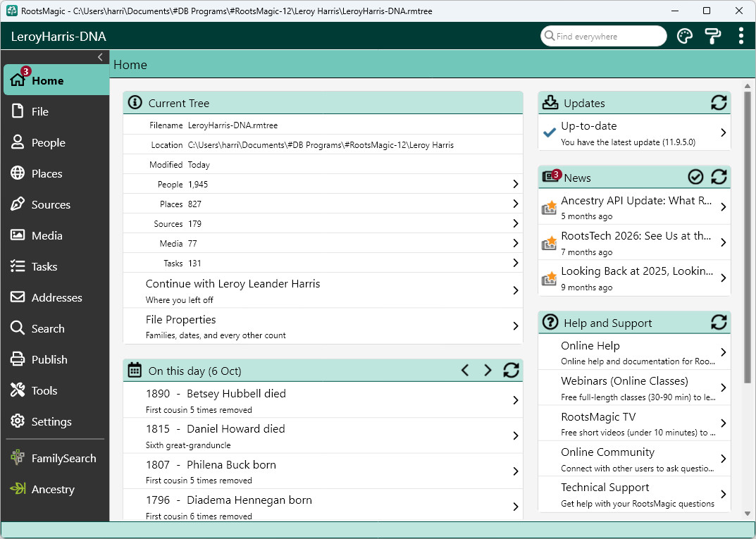756x539 pixels.
Task: Expand the Sources 179 row
Action: point(323,223)
